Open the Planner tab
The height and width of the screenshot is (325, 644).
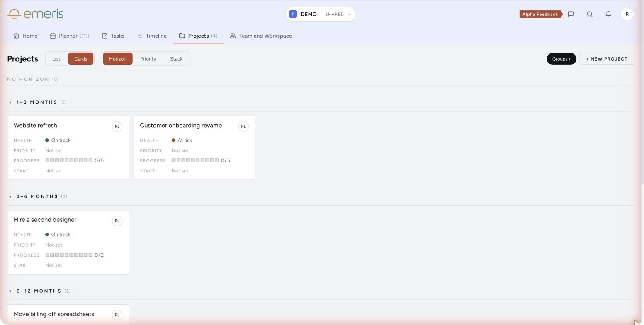point(70,36)
